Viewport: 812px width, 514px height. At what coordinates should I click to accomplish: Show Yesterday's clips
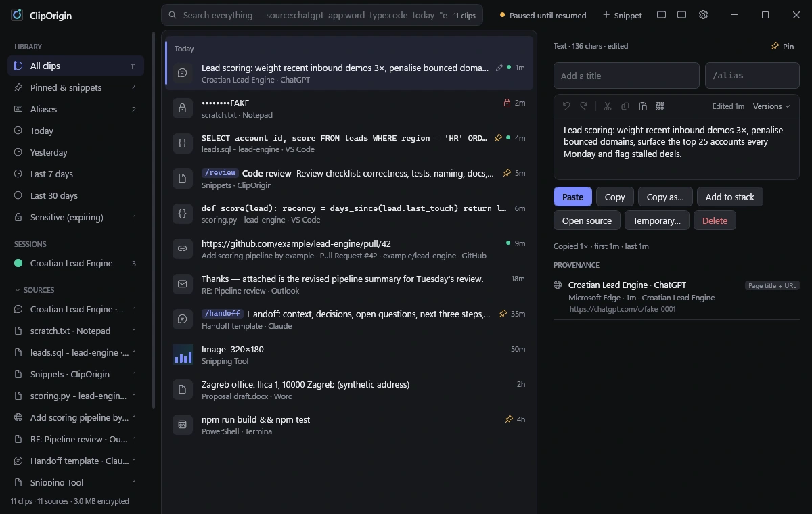(76, 152)
